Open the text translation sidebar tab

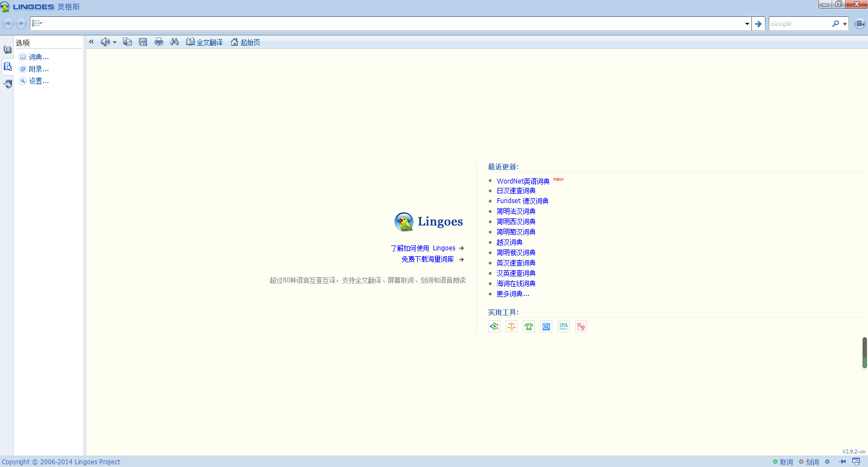(x=8, y=84)
